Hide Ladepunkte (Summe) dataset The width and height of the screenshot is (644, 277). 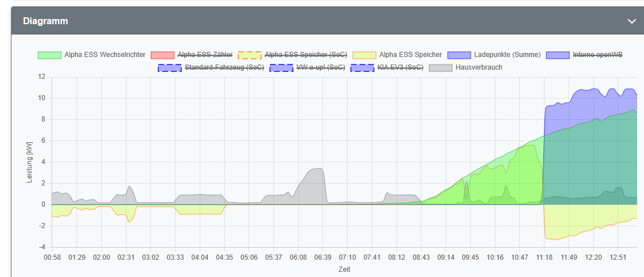(x=507, y=55)
